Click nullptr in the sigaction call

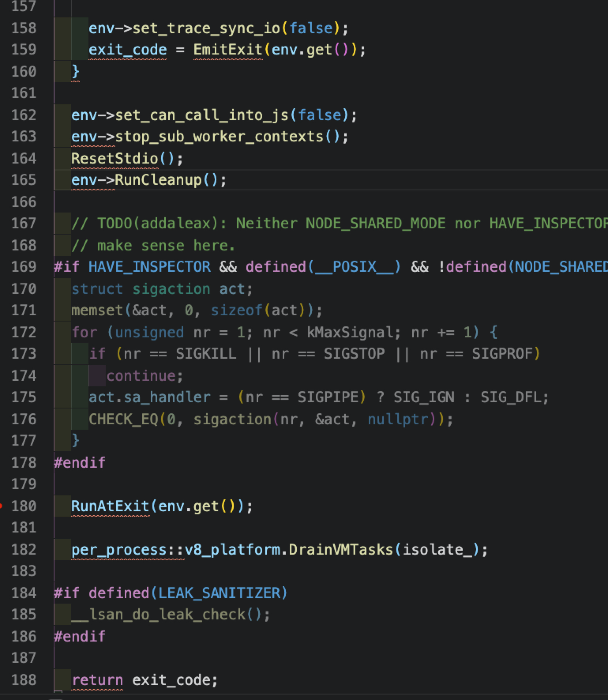point(398,419)
